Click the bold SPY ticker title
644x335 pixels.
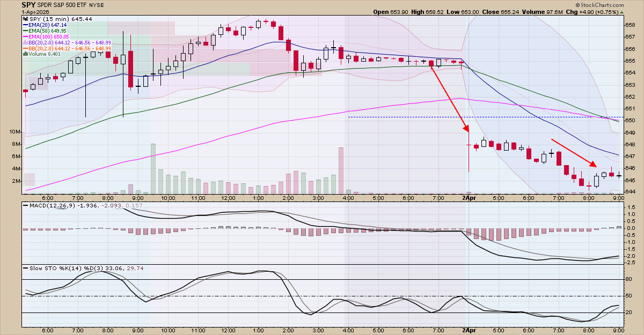29,5
